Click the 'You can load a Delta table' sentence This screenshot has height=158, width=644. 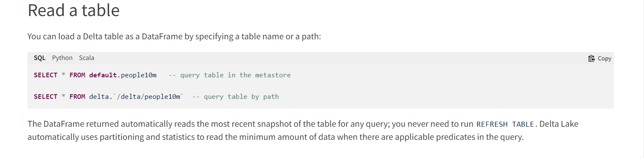(x=174, y=36)
